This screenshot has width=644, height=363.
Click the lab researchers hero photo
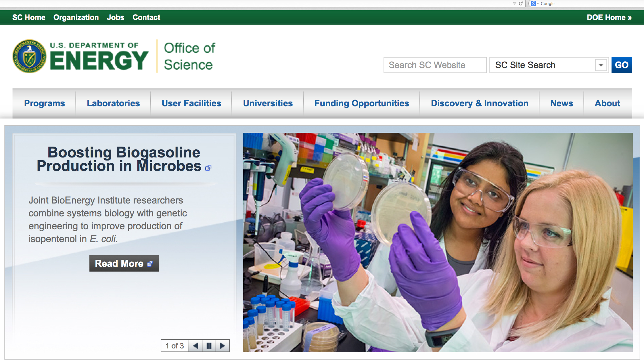coord(438,242)
